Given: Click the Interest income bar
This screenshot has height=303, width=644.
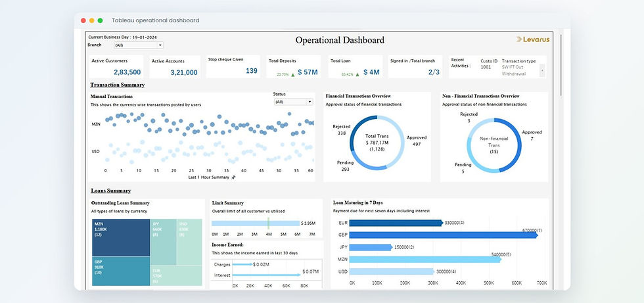Looking at the screenshot, I should coord(267,275).
